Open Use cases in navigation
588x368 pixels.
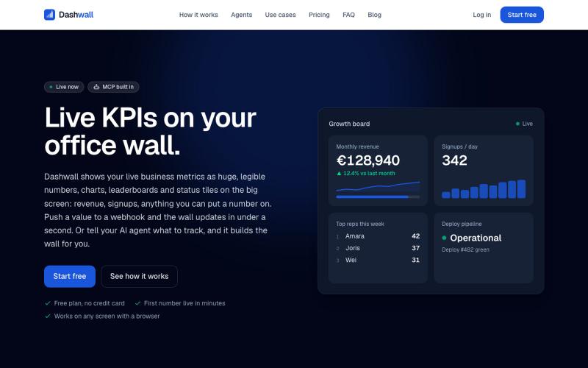pos(281,15)
